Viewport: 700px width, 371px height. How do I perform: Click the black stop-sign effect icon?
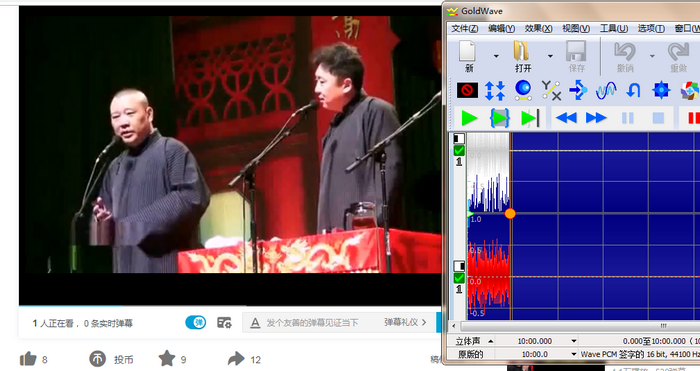467,90
